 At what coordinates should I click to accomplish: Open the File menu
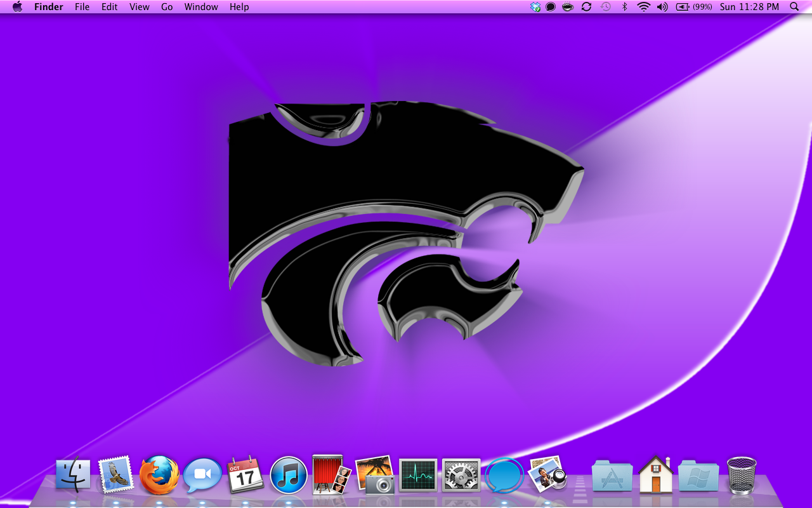[x=82, y=7]
